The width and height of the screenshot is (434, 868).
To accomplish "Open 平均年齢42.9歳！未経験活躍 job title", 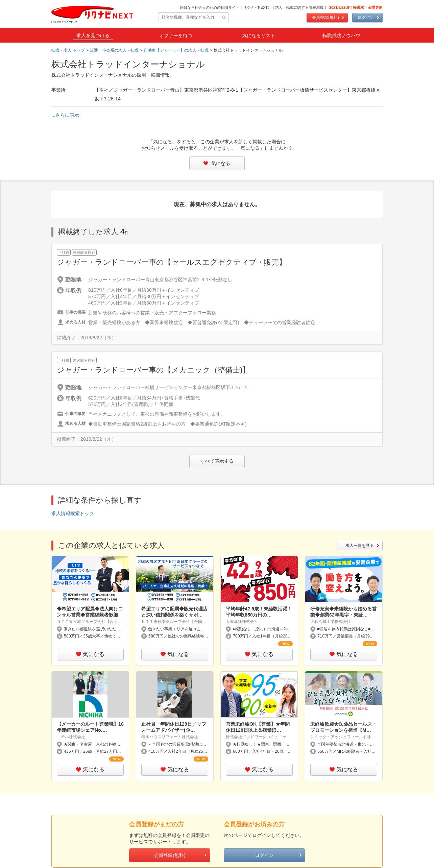I will (x=259, y=612).
